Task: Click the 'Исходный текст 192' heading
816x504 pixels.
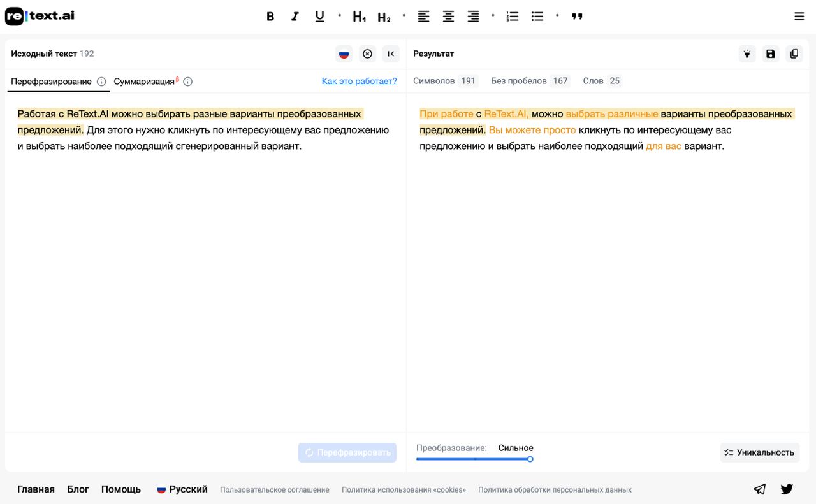Action: (x=52, y=54)
